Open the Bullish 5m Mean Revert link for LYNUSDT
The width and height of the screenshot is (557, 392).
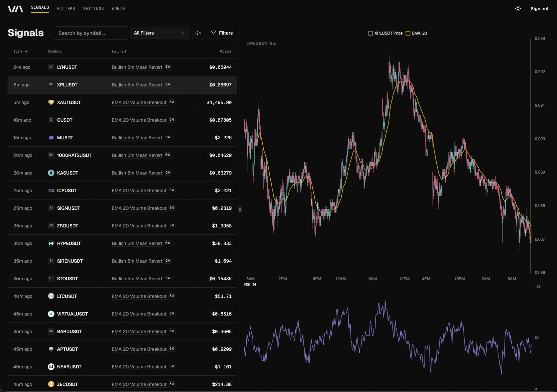[x=137, y=67]
